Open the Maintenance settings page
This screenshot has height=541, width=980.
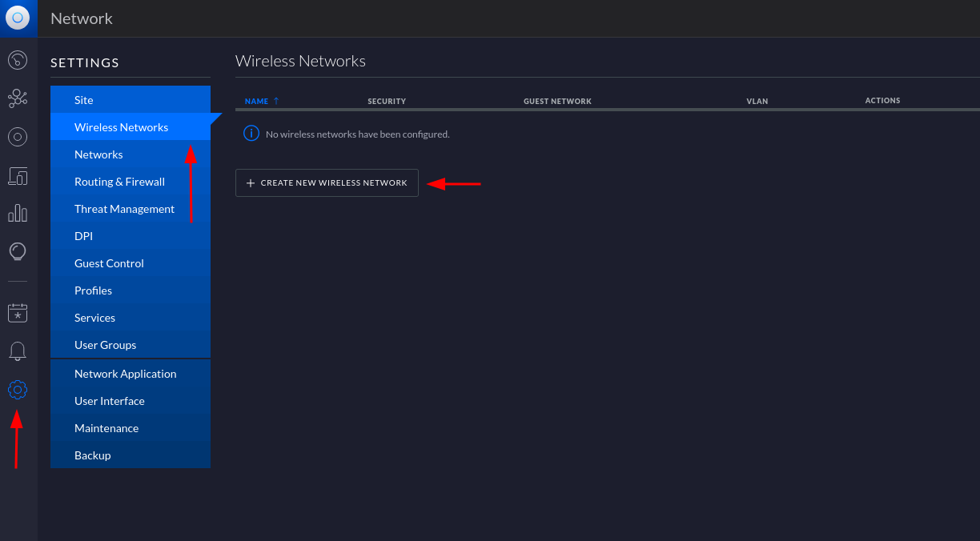[x=106, y=428]
